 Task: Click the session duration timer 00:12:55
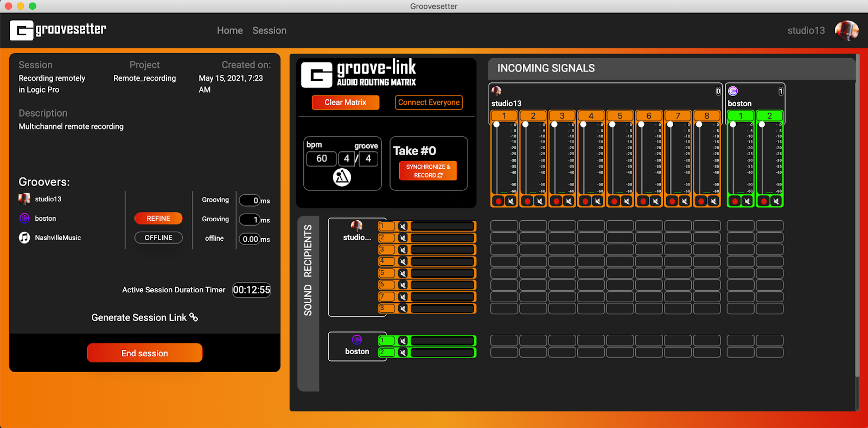(x=252, y=290)
